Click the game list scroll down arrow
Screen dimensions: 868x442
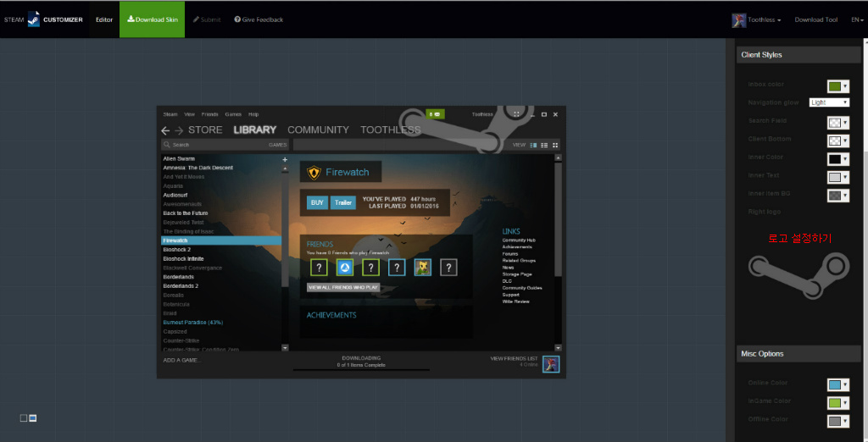285,348
